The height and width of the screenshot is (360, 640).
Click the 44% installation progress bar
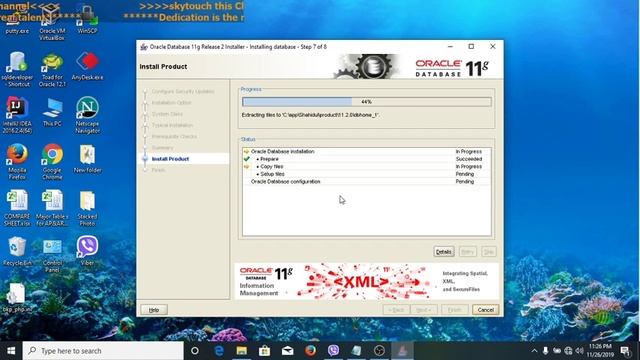367,102
